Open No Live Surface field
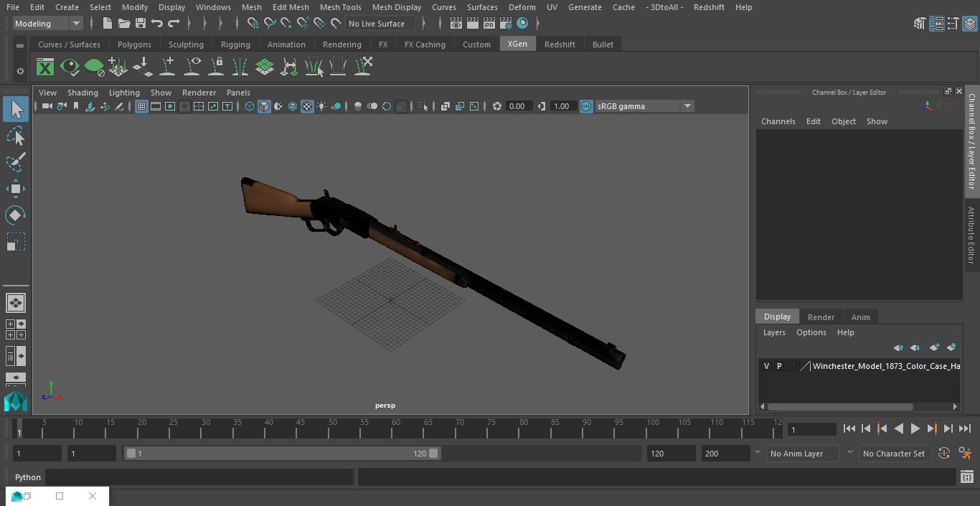The width and height of the screenshot is (980, 506). click(x=379, y=24)
